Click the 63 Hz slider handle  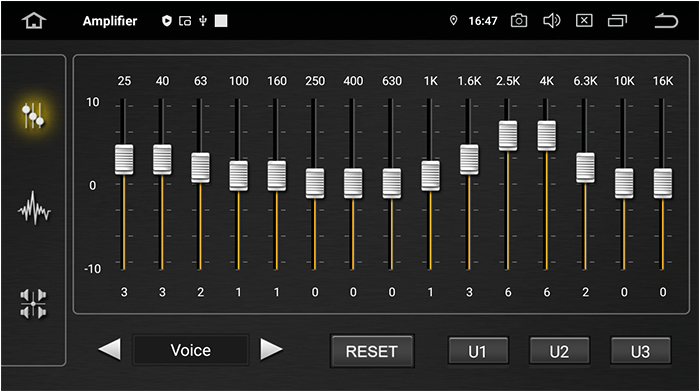200,167
